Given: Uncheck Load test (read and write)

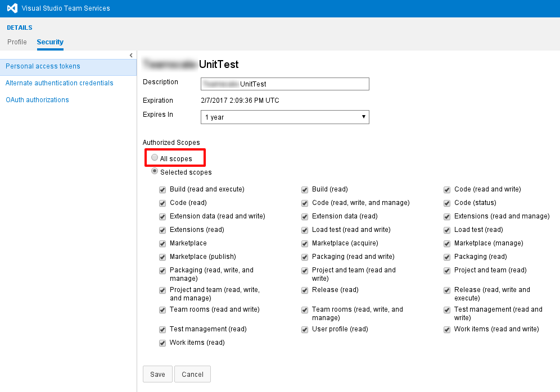Looking at the screenshot, I should pos(305,230).
